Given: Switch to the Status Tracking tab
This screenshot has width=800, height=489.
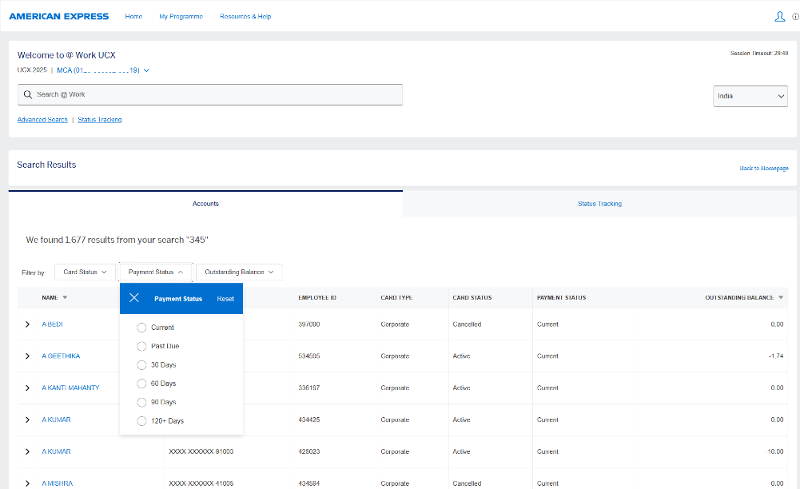Looking at the screenshot, I should 600,203.
